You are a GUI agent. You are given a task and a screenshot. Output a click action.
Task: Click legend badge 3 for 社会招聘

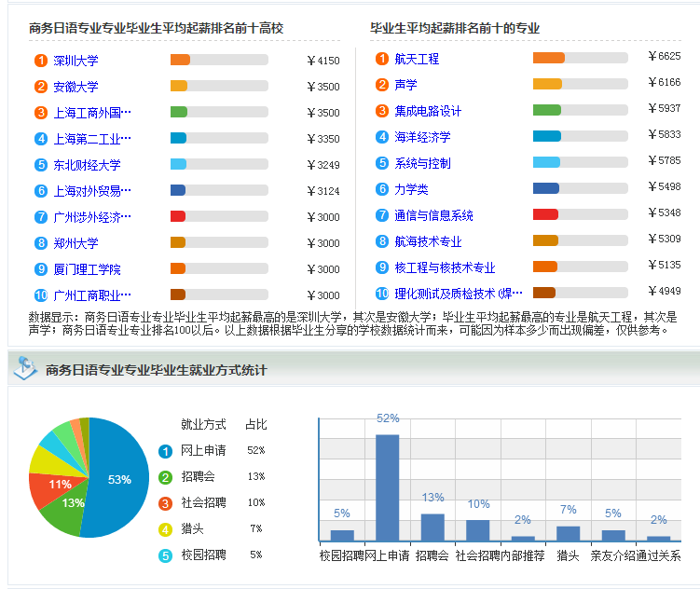(x=165, y=503)
